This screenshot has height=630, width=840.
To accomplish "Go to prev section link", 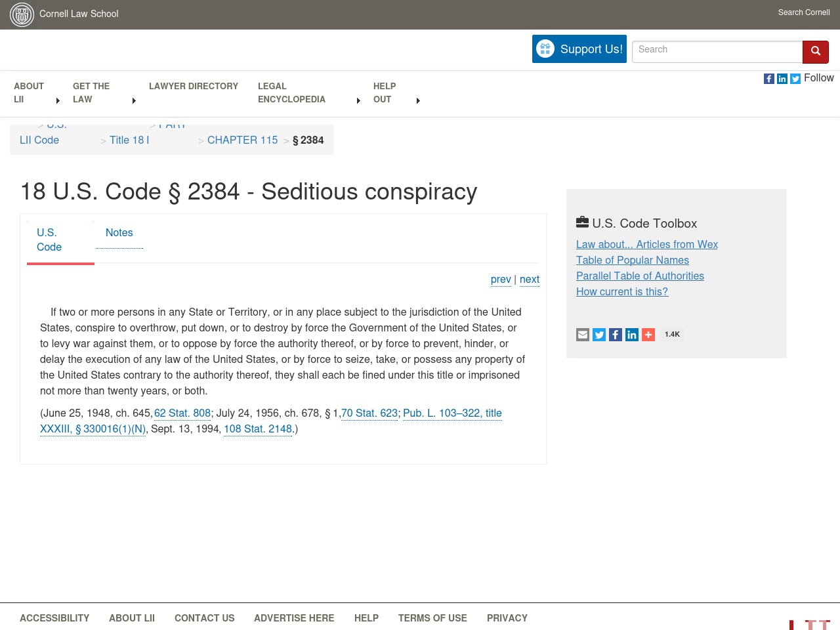I will click(x=501, y=280).
